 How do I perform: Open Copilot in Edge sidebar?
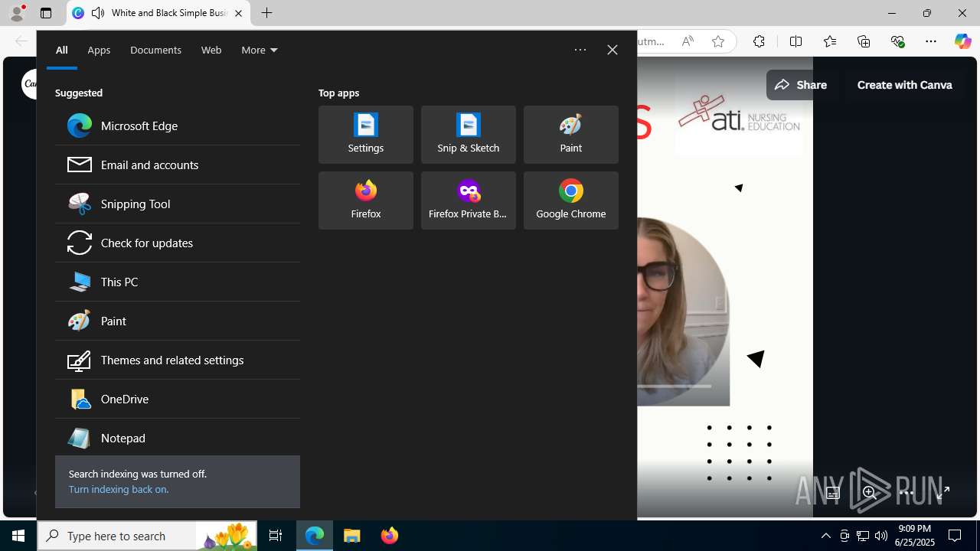(962, 41)
